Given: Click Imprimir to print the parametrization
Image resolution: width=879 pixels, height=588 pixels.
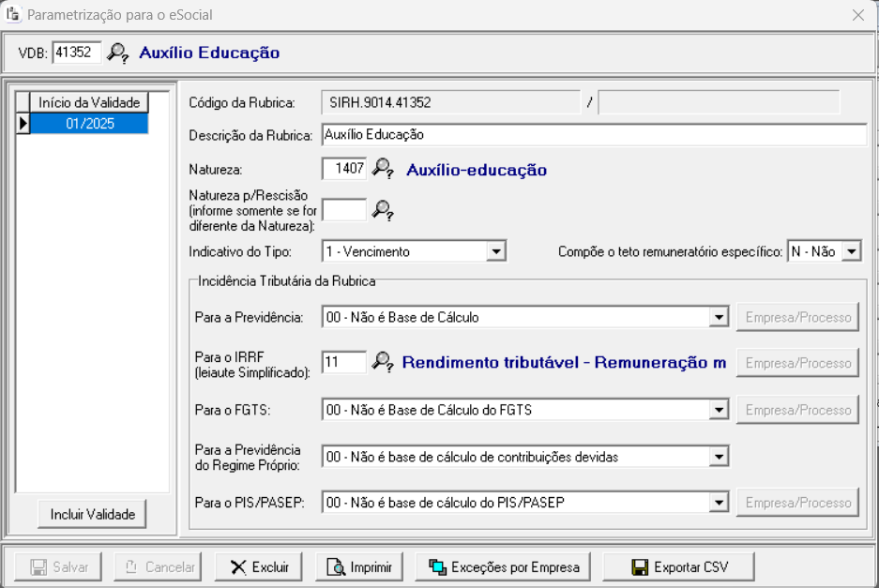Looking at the screenshot, I should pos(358,566).
